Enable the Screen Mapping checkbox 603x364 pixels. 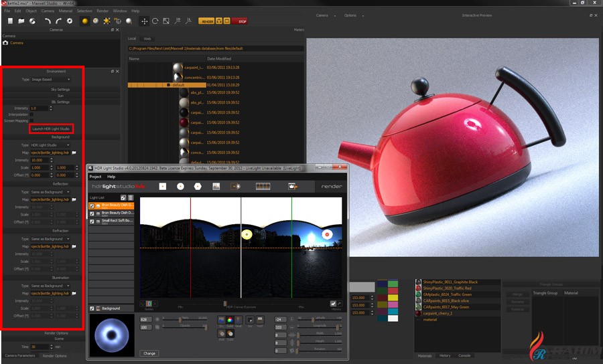click(x=32, y=121)
